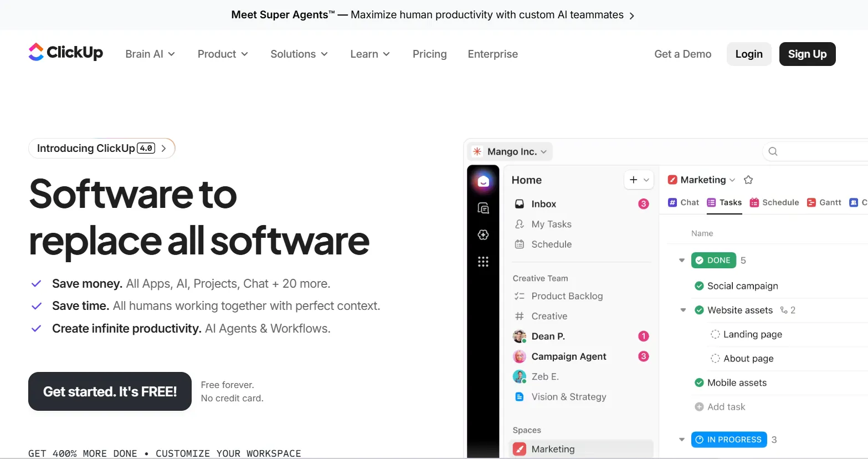Click the search magnifier icon
This screenshot has height=459, width=868.
[x=772, y=151]
